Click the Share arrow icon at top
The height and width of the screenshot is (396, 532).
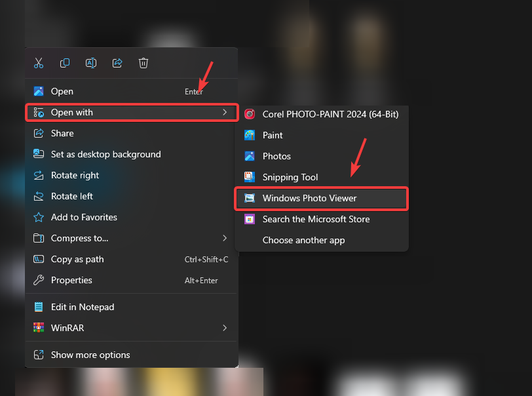(117, 63)
